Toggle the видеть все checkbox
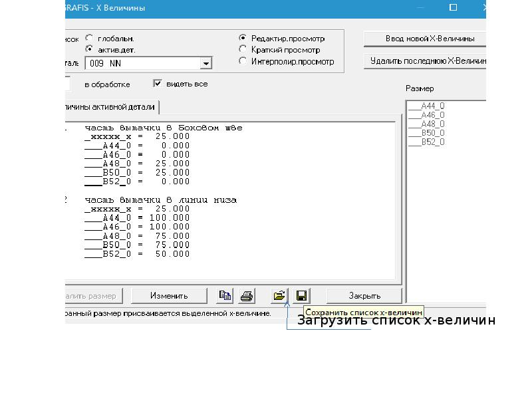Image resolution: width=532 pixels, height=399 pixels. (x=158, y=84)
